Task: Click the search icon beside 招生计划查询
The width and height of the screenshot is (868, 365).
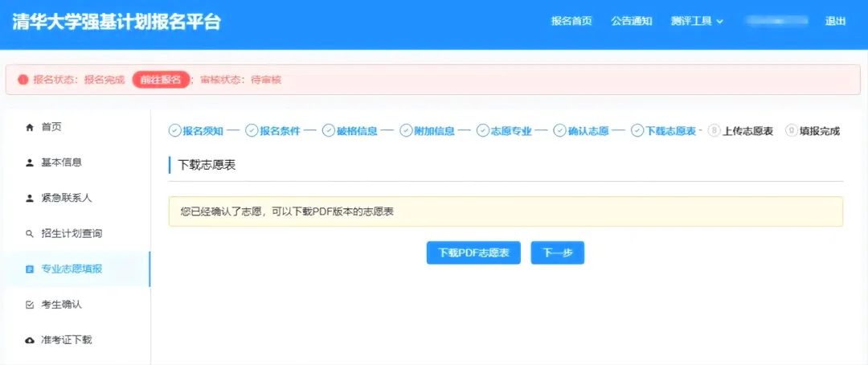Action: (30, 234)
